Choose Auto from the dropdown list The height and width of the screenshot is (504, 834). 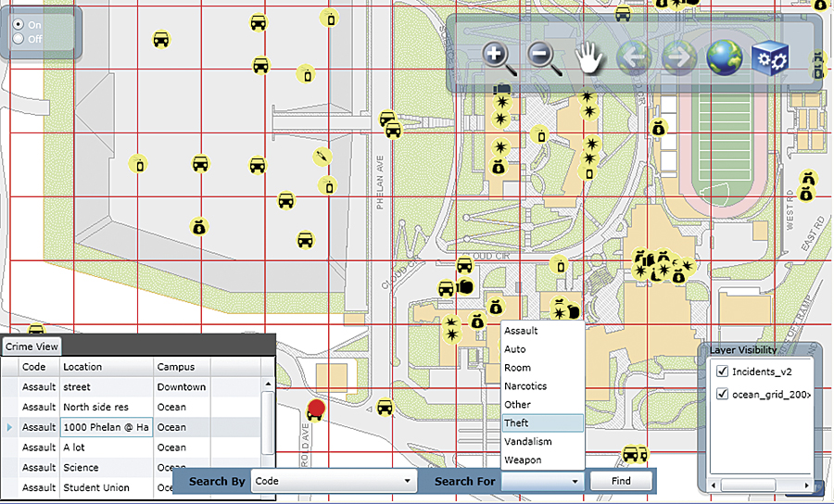click(542, 349)
